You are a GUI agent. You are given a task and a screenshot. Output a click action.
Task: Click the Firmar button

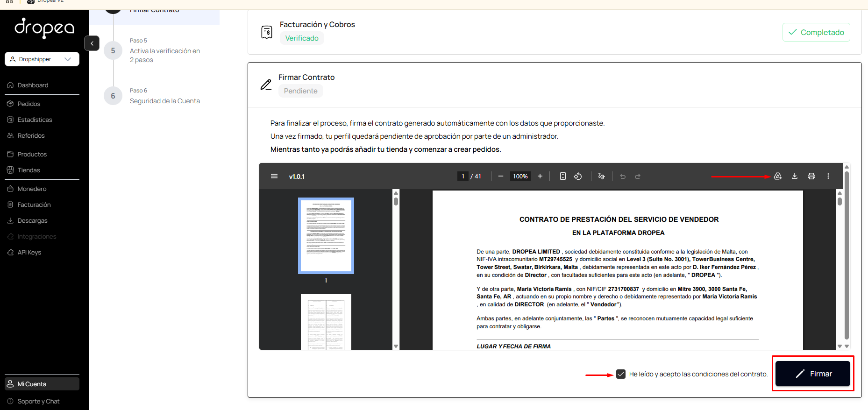coord(813,374)
